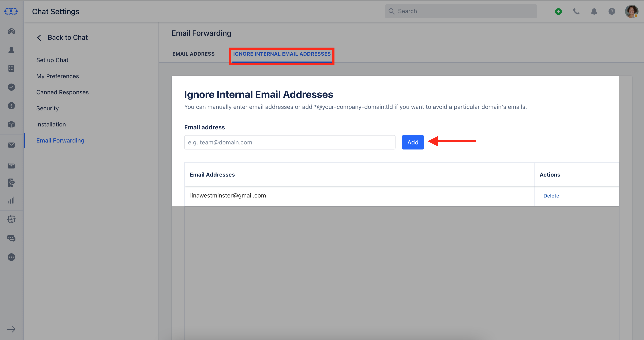Image resolution: width=644 pixels, height=340 pixels.
Task: Focus the Email address input field
Action: coord(290,142)
